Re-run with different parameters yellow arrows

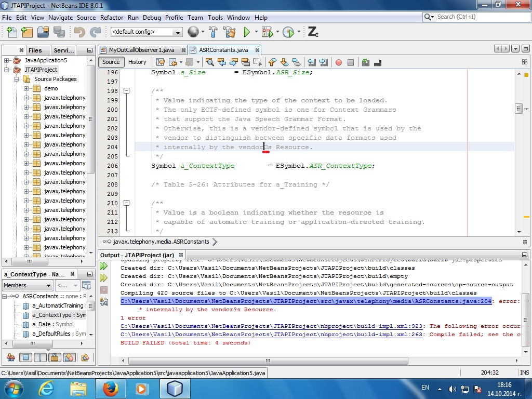coord(104,278)
